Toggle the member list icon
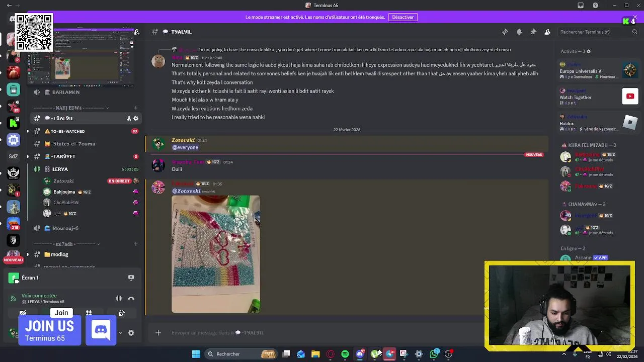Viewport: 644px width, 362px height. tap(547, 32)
